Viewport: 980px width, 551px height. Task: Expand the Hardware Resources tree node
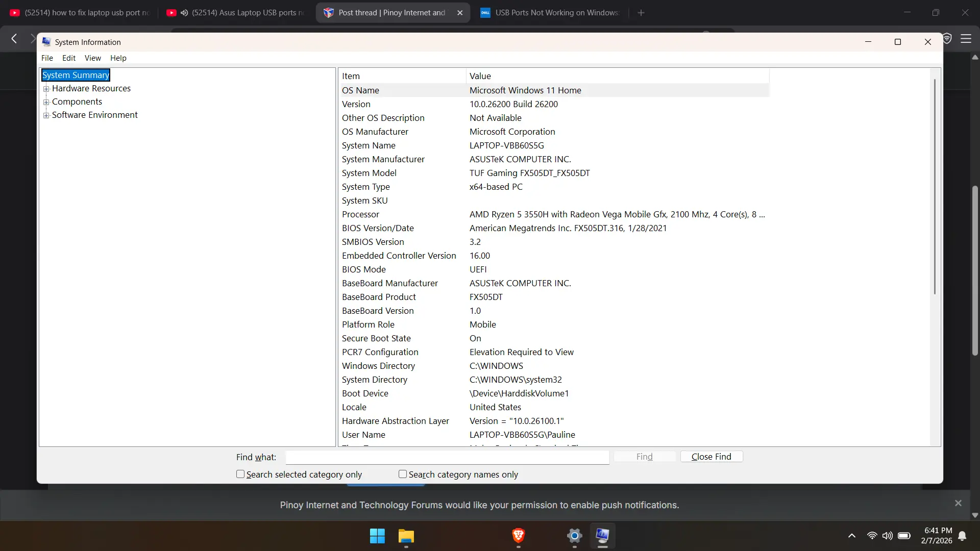click(x=46, y=89)
